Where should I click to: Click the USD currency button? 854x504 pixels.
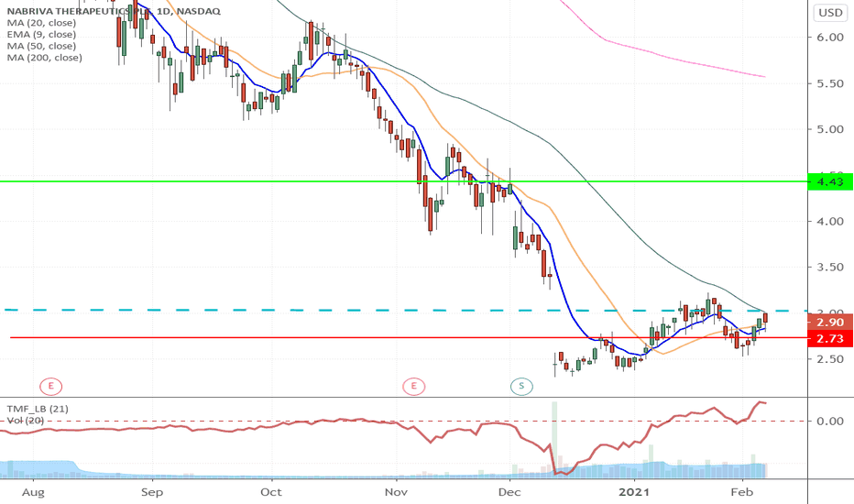830,13
